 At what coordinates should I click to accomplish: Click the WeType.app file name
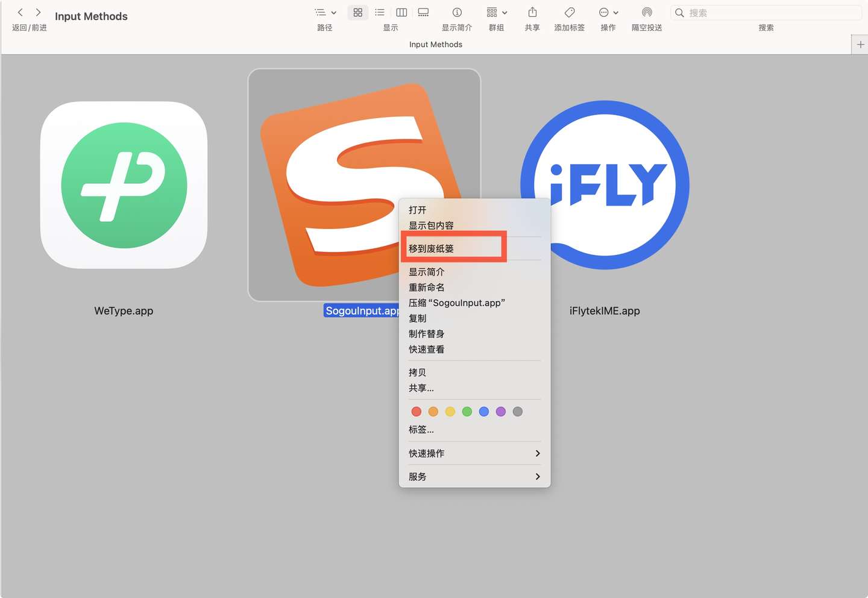[124, 311]
